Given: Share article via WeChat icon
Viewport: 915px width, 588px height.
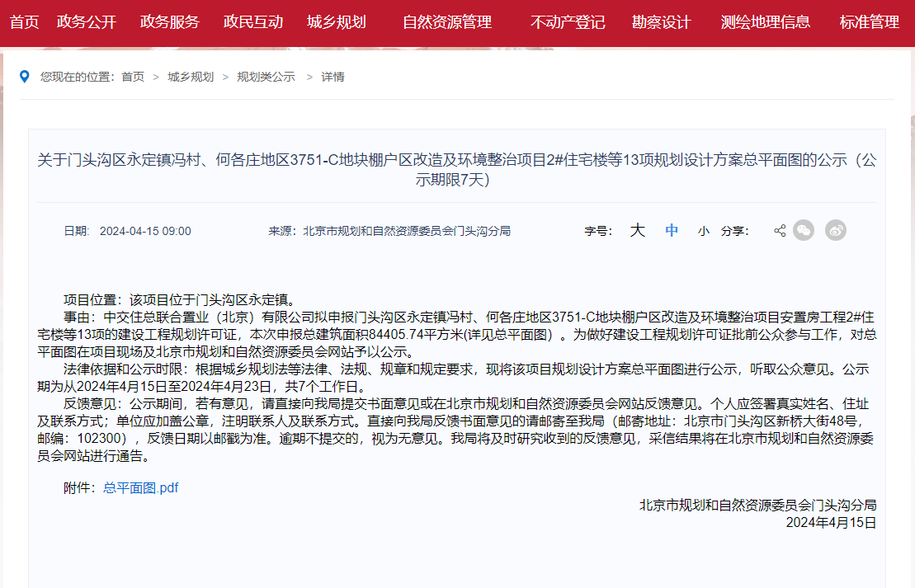Looking at the screenshot, I should 804,230.
